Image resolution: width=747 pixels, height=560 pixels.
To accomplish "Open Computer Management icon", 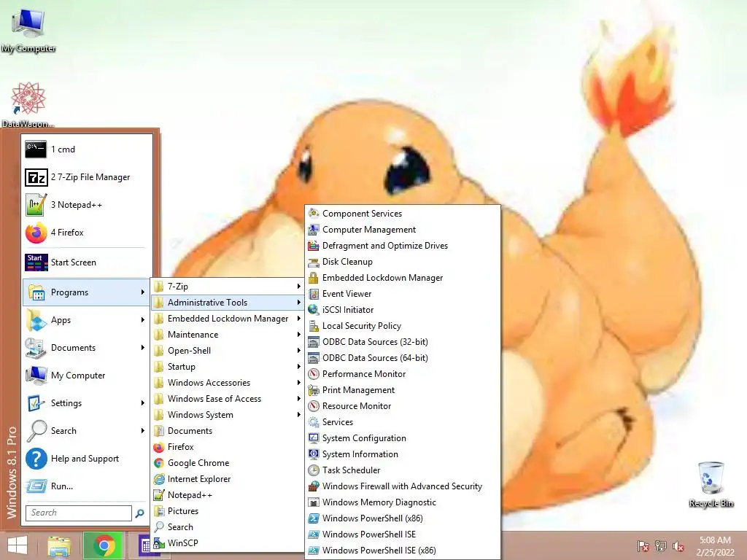I will coord(313,230).
